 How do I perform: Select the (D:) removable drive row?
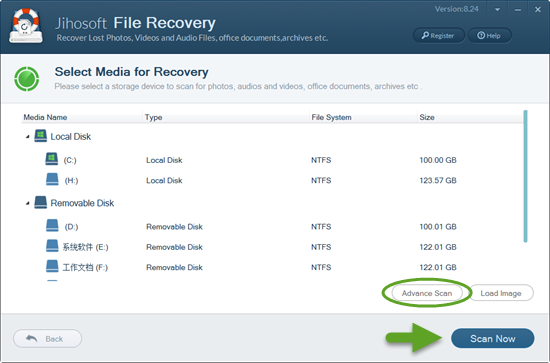(x=272, y=227)
